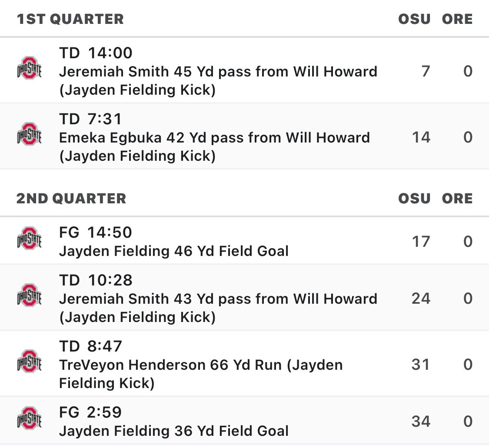Click Ohio State logo beside 46 Yd field goal
The height and width of the screenshot is (448, 489).
(x=29, y=238)
